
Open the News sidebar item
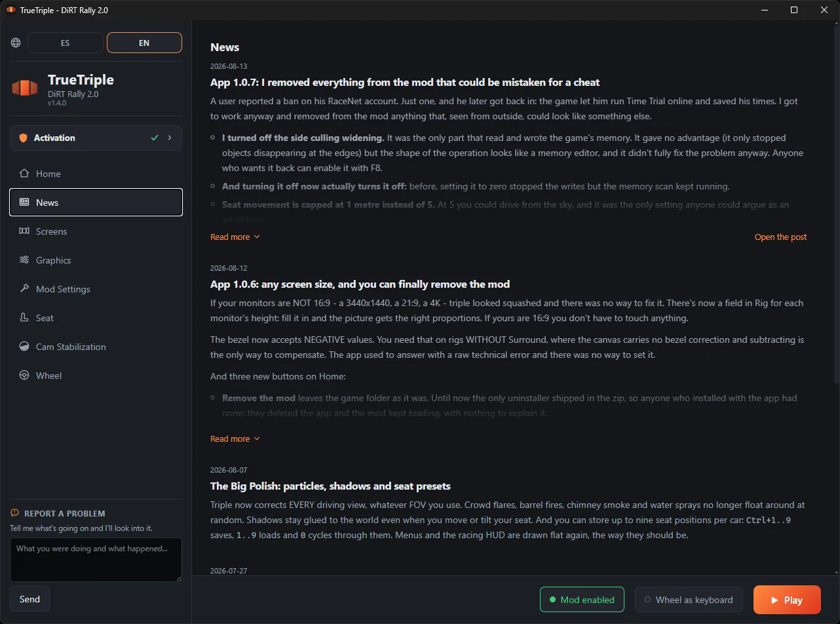pyautogui.click(x=96, y=203)
